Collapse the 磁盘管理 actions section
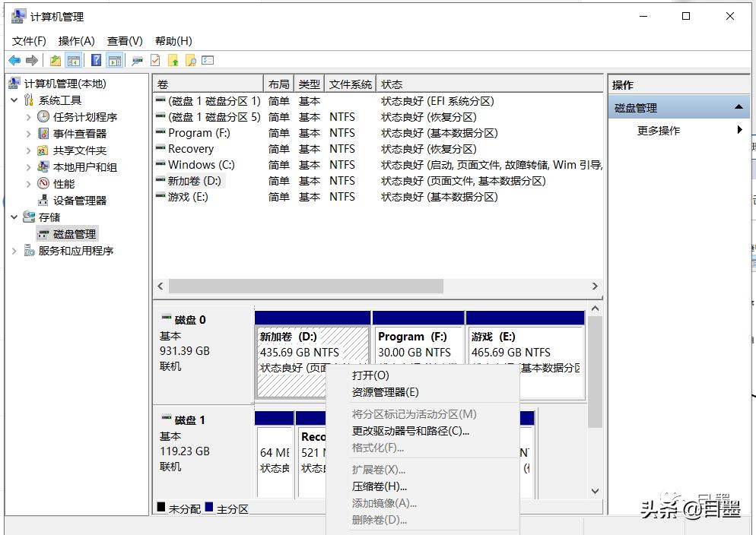The height and width of the screenshot is (535, 756). (739, 106)
